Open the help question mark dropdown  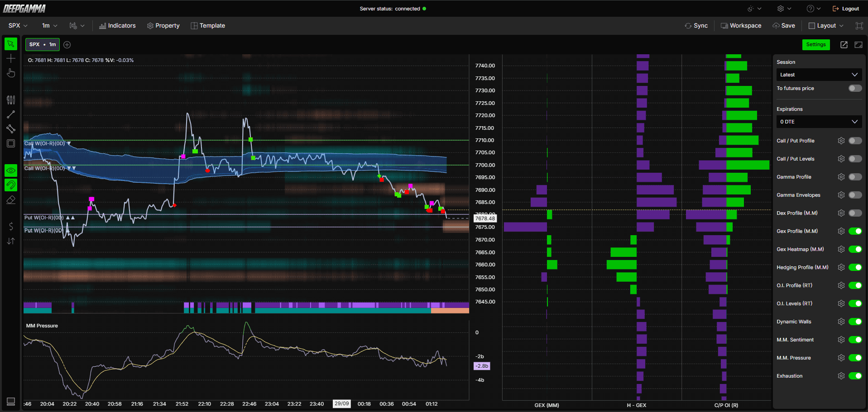coord(814,9)
